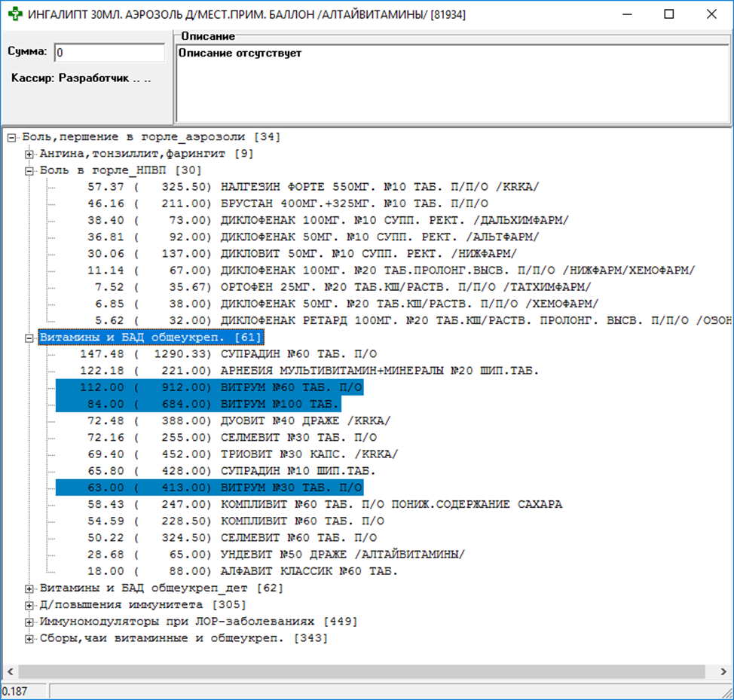The height and width of the screenshot is (700, 734).
Task: Select the 'Боль в горле_НПВП [30]' label
Action: pyautogui.click(x=121, y=170)
